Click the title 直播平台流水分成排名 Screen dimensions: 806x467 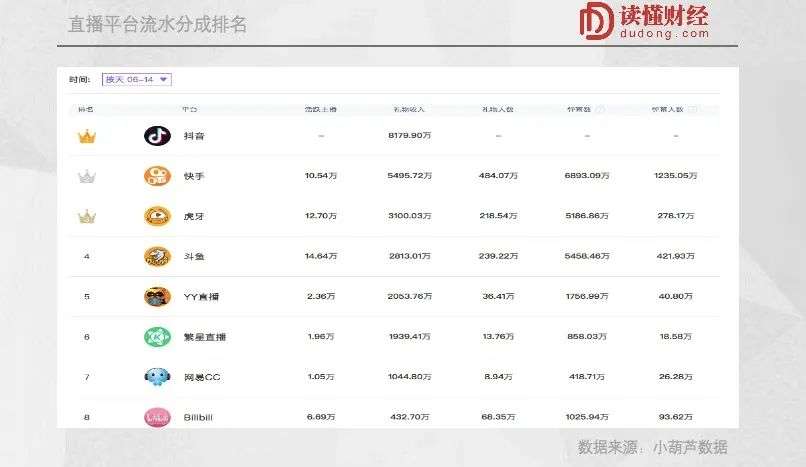pyautogui.click(x=157, y=24)
